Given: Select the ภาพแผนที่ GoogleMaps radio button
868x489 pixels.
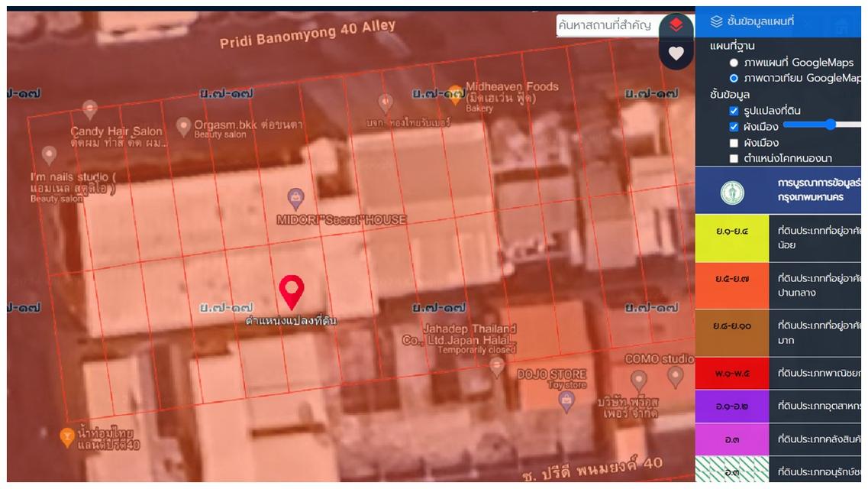Looking at the screenshot, I should 734,63.
